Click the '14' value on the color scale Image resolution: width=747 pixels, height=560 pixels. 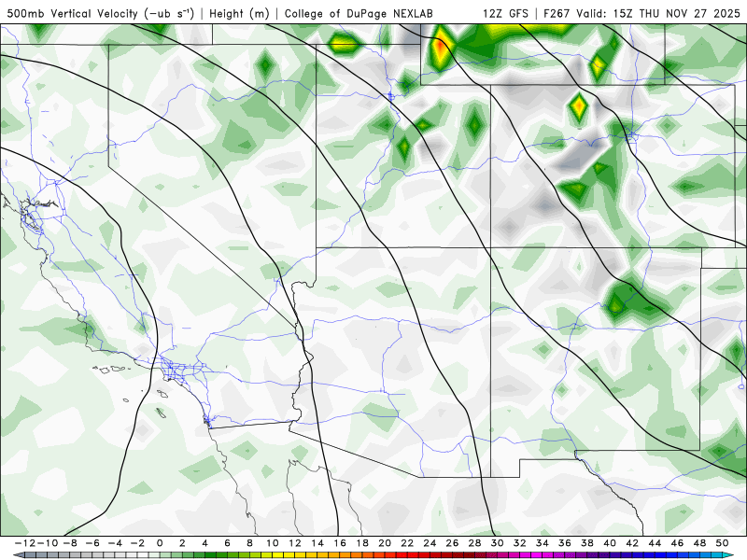(317, 543)
